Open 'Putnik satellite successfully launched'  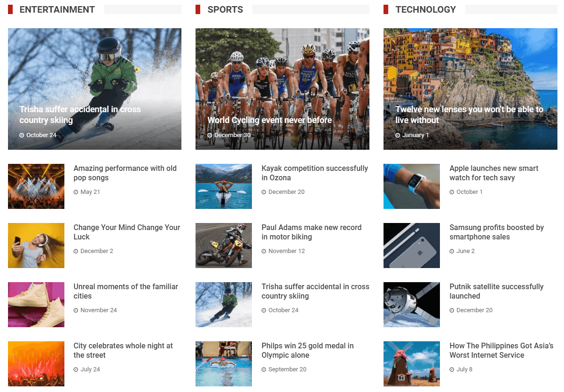pos(496,292)
